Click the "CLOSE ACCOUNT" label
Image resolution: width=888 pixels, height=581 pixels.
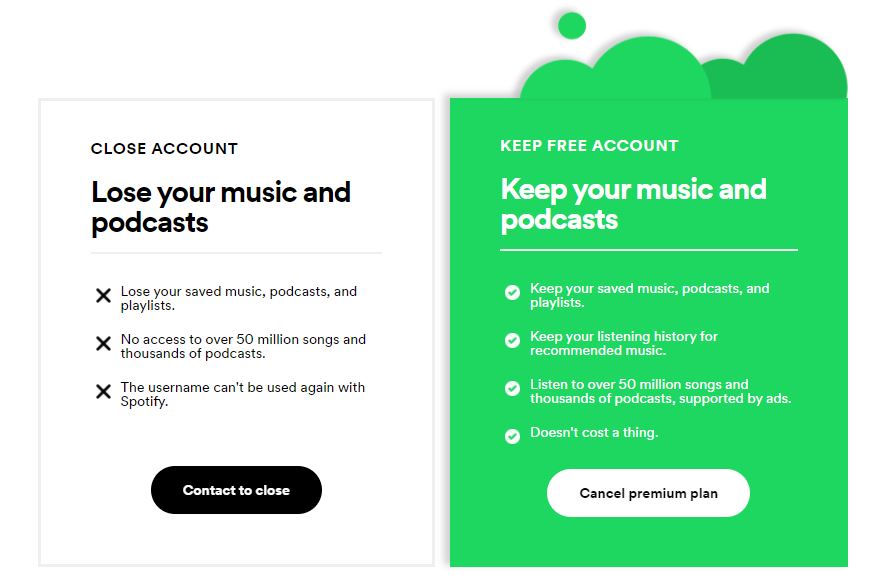click(164, 149)
